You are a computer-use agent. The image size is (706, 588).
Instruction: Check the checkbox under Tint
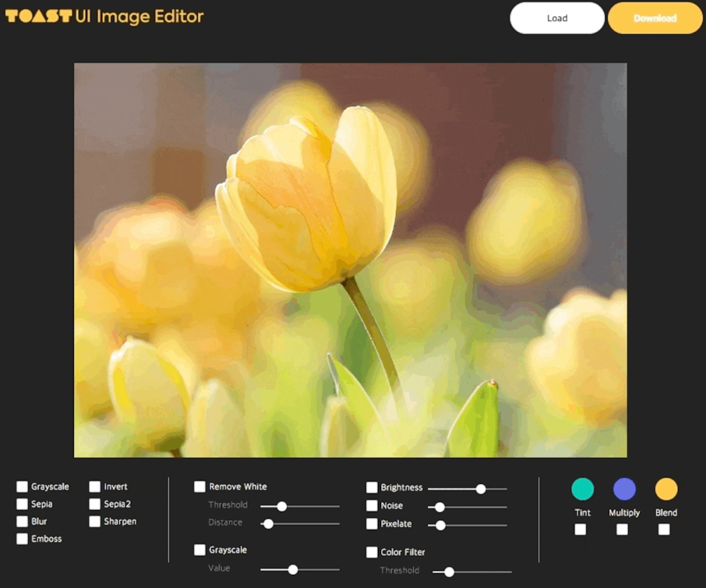click(x=580, y=529)
